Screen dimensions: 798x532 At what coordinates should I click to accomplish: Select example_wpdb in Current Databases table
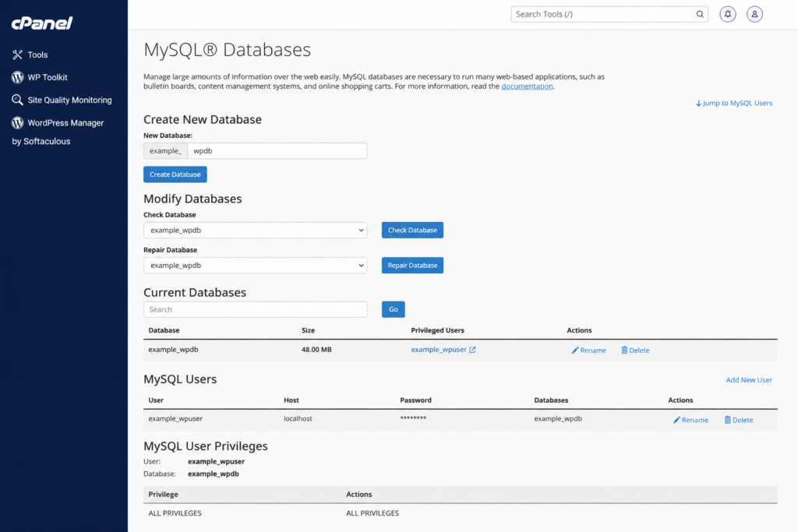click(173, 350)
